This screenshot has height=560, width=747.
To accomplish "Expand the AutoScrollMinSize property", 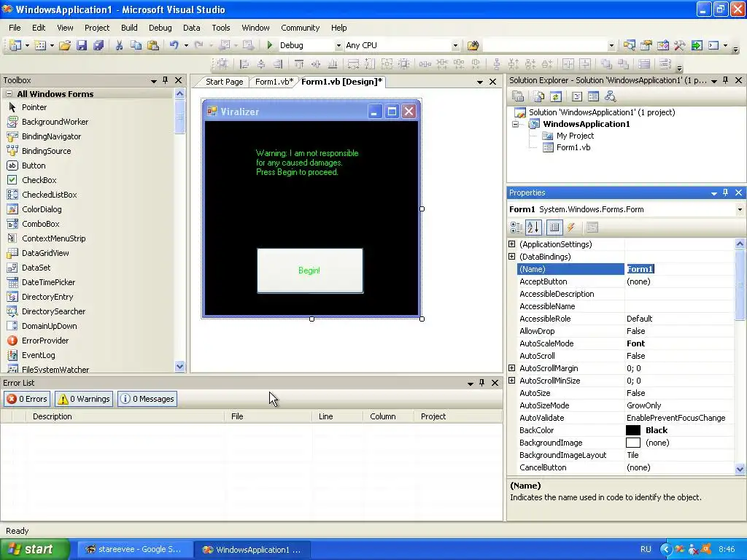I will [511, 380].
